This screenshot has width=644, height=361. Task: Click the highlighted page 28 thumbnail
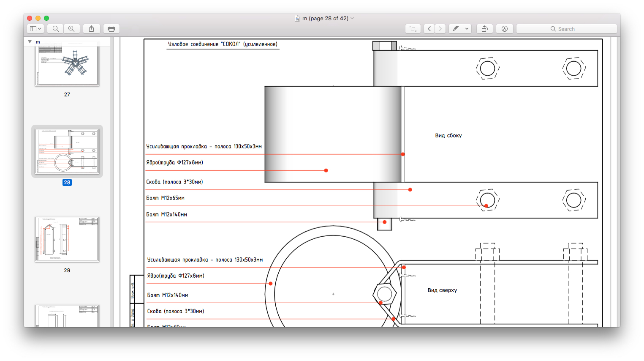[x=67, y=151]
